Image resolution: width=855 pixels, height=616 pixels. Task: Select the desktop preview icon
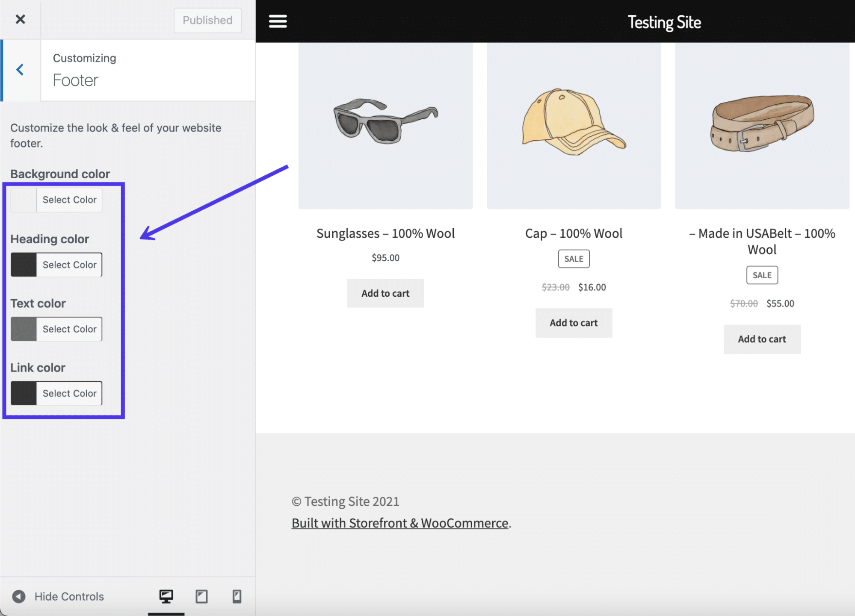[x=166, y=595]
